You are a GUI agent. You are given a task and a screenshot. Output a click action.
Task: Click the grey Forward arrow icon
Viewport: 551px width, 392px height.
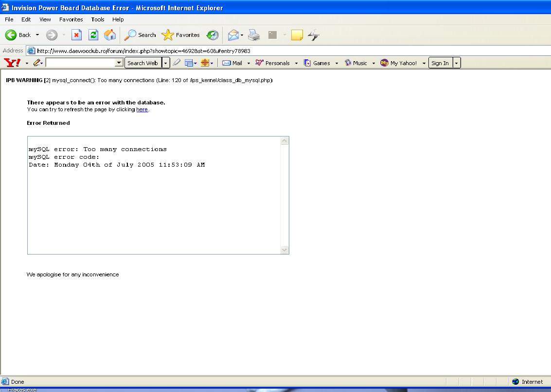[52, 35]
